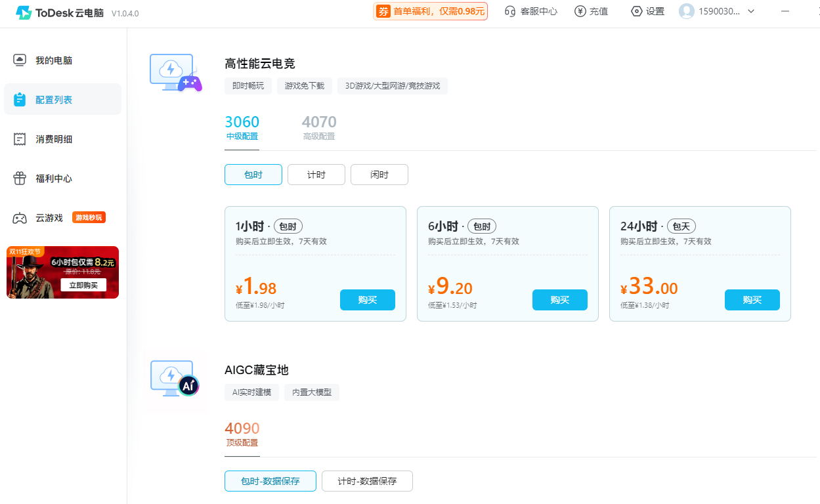Select the 闲时 billing option

pos(379,175)
